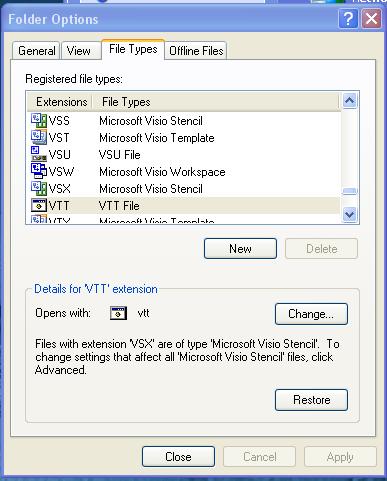Click the greyed-out Delete button

(321, 248)
